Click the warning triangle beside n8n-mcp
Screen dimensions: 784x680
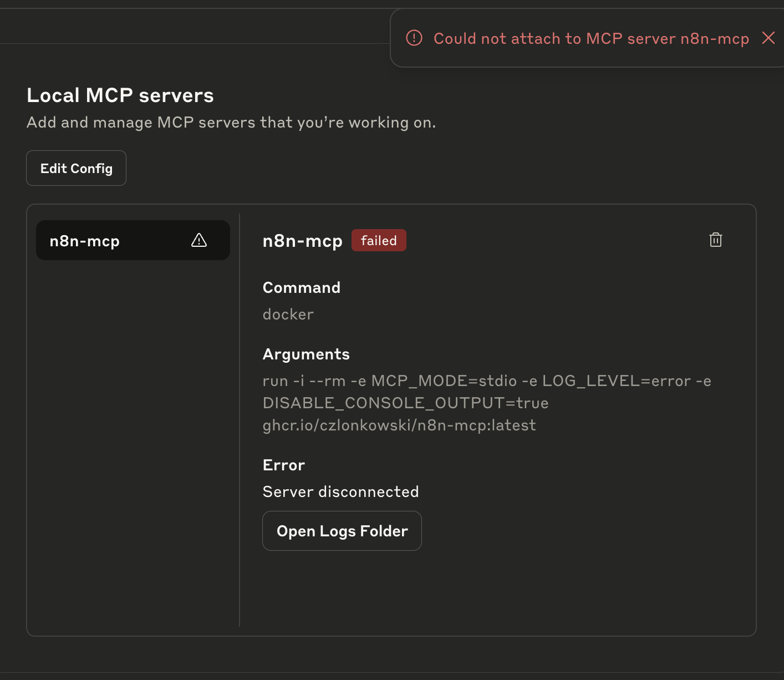[199, 240]
